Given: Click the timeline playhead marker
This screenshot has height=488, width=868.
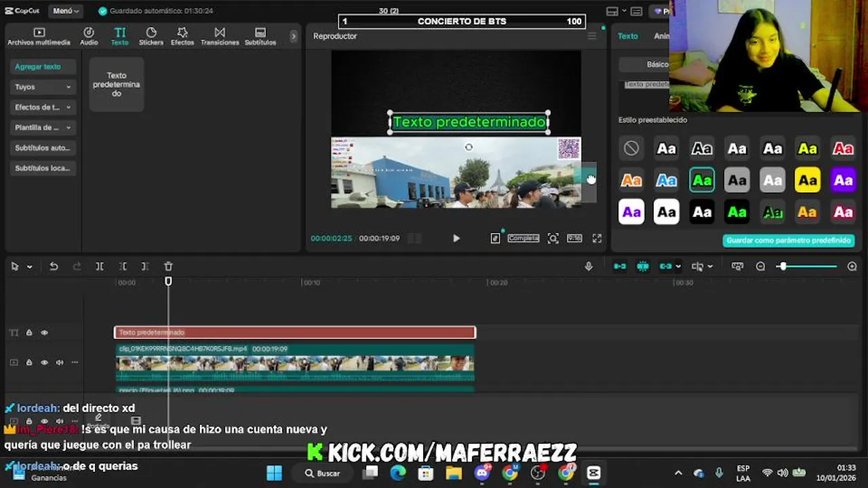Looking at the screenshot, I should 168,281.
